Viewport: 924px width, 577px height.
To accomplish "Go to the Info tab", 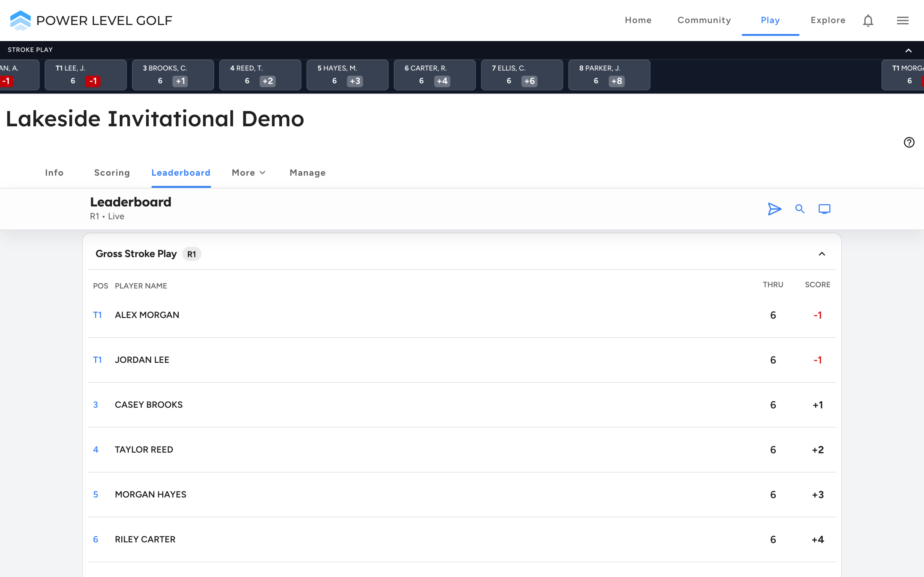I will point(54,173).
